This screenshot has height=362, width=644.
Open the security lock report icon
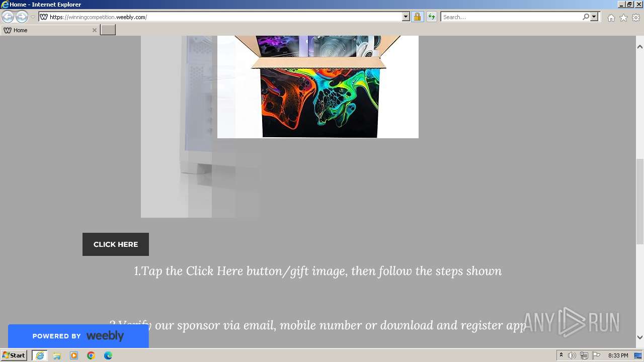417,17
